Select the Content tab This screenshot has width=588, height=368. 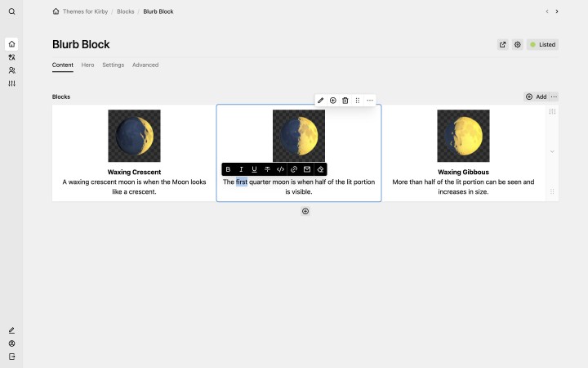point(63,65)
